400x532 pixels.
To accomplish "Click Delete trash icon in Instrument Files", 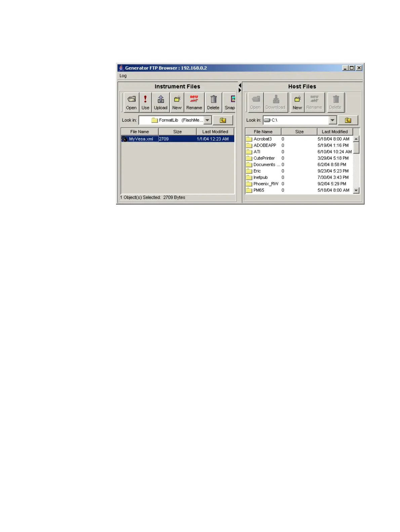I will point(213,102).
